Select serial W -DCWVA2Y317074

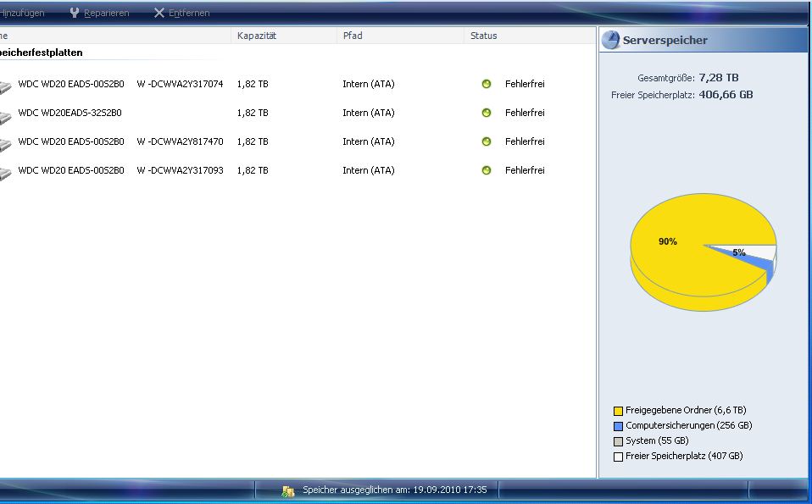180,84
